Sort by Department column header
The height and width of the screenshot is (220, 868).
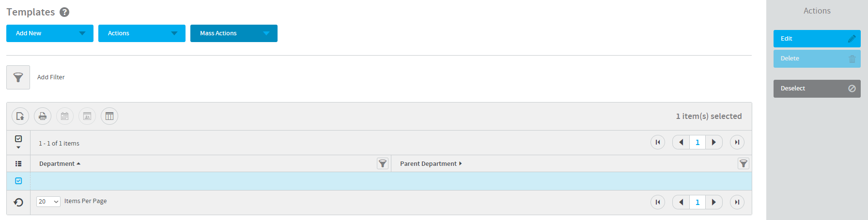57,164
